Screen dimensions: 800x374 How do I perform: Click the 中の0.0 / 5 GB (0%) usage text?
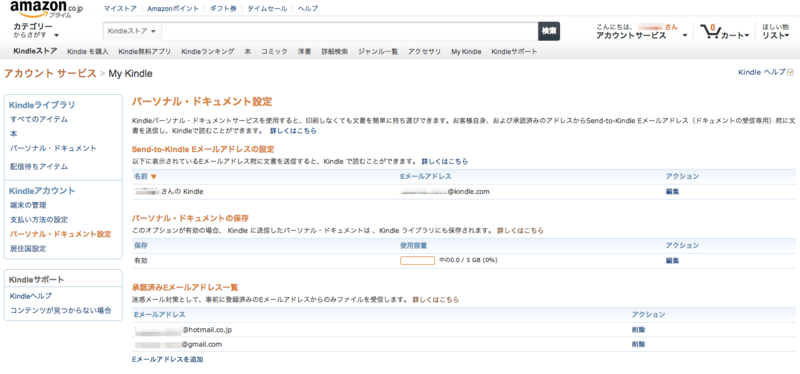coord(468,260)
